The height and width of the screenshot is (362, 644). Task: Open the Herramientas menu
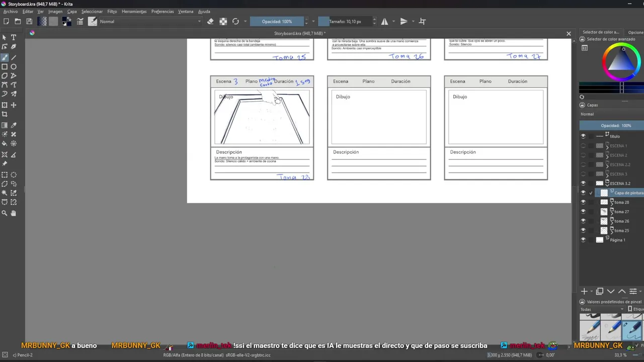(134, 12)
